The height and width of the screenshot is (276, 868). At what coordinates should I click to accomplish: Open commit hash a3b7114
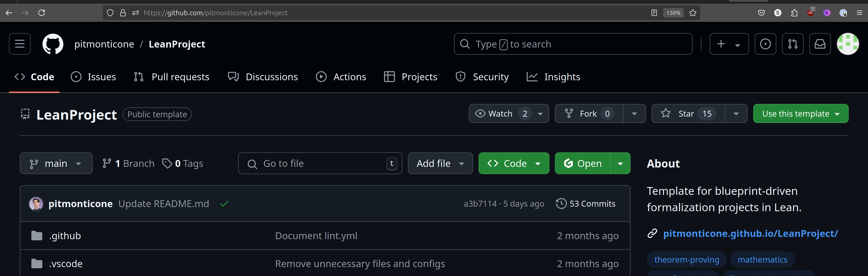[480, 203]
